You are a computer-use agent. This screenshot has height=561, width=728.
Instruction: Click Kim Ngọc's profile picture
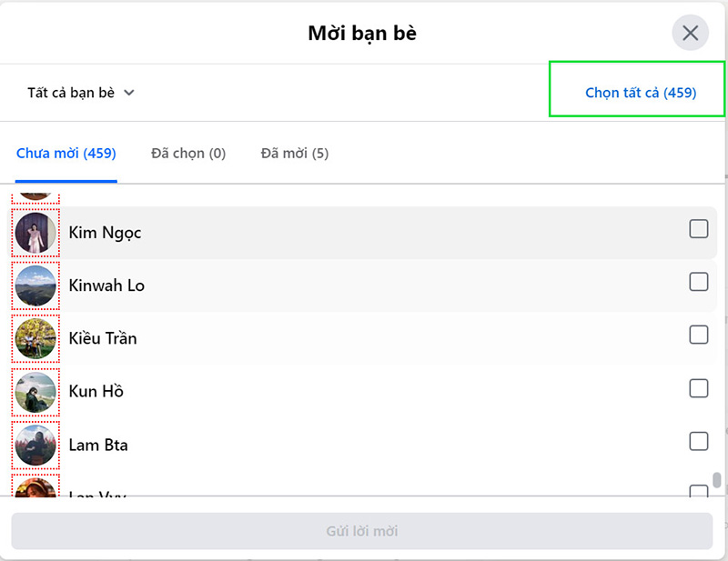pyautogui.click(x=35, y=233)
